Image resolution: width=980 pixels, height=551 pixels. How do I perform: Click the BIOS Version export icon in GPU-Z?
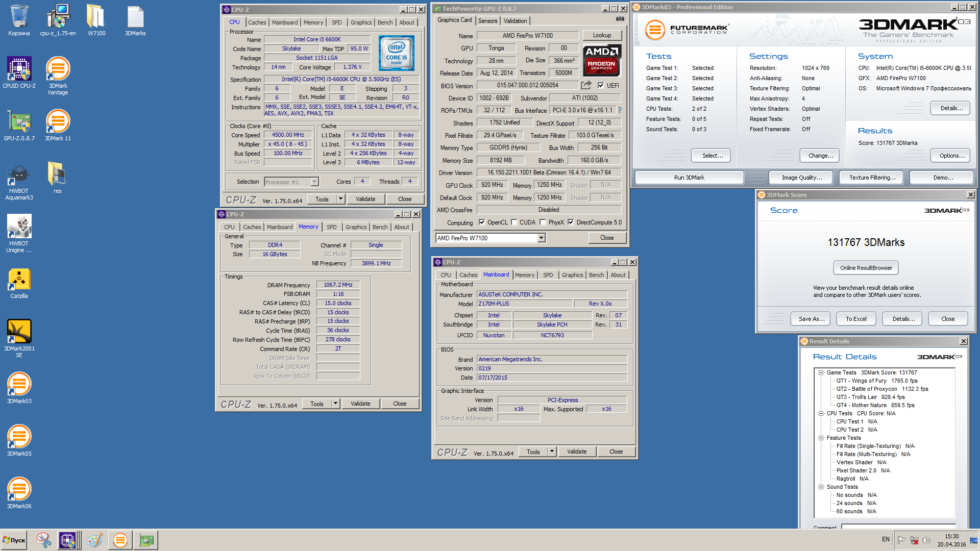click(586, 85)
